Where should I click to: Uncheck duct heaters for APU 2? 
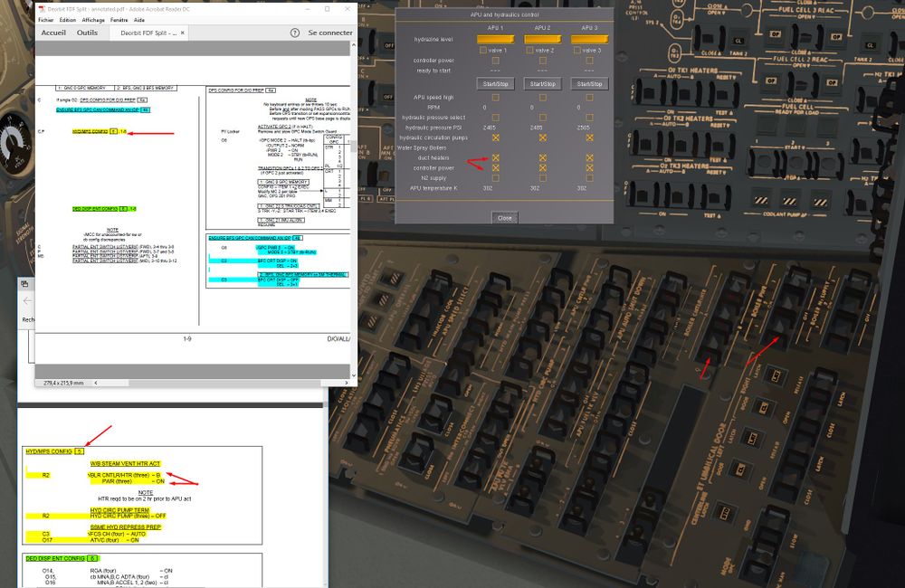click(542, 157)
